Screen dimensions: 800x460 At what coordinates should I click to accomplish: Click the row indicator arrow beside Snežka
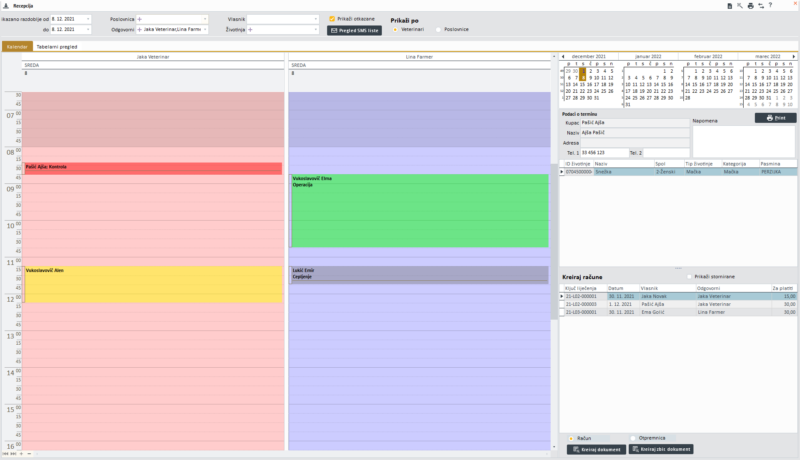click(x=562, y=172)
